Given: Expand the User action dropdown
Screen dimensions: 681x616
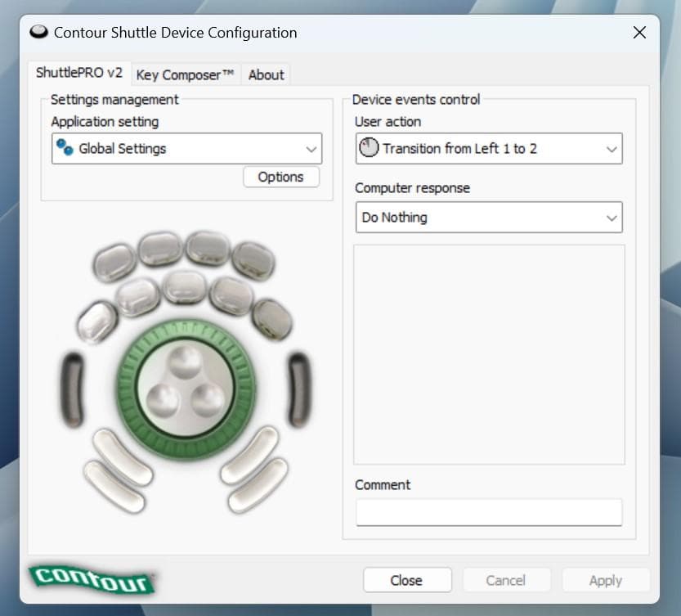Looking at the screenshot, I should pos(489,149).
